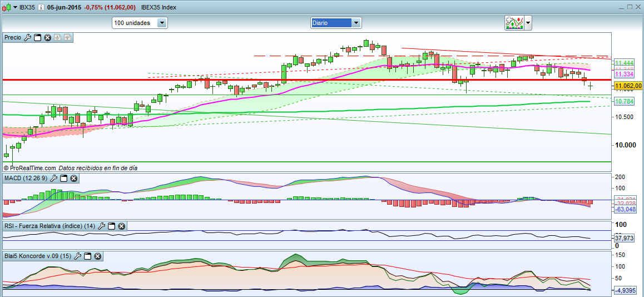The width and height of the screenshot is (644, 297).
Task: Click the 05-jun-2015 date text
Action: pos(63,7)
